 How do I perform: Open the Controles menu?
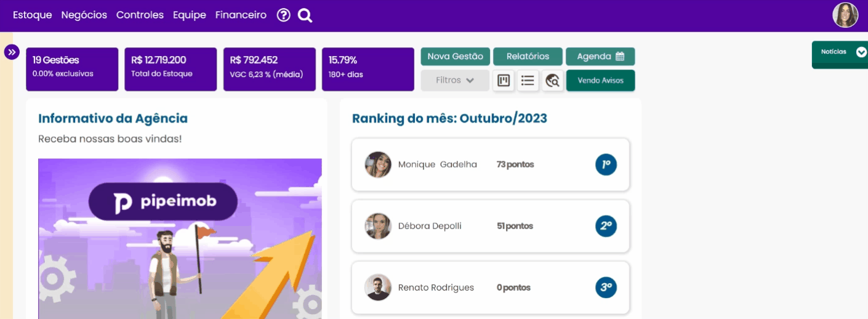[140, 15]
